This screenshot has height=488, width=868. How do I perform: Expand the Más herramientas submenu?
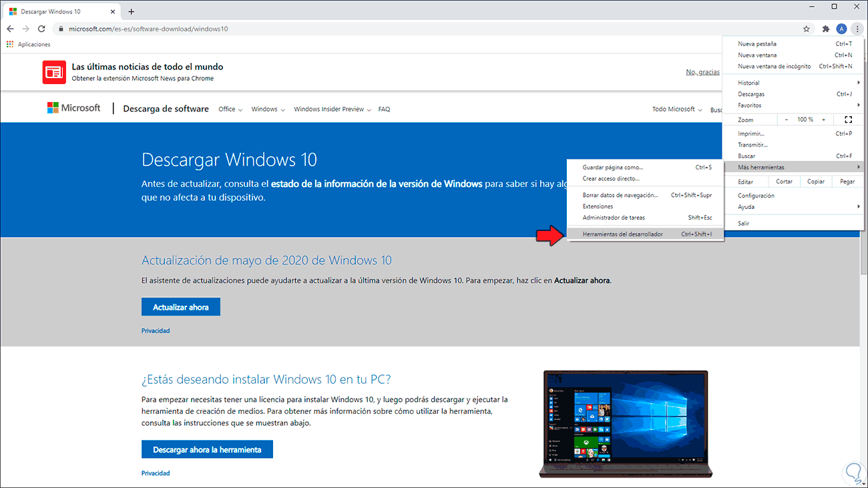click(793, 167)
